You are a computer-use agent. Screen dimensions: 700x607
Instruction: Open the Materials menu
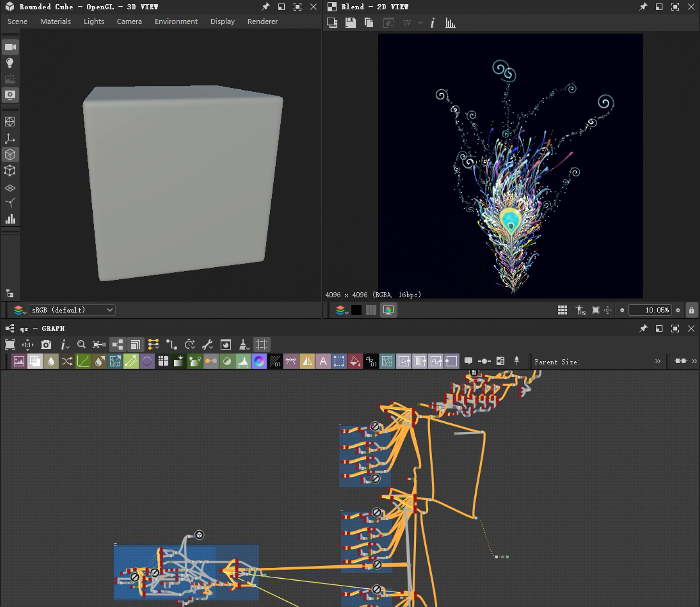tap(55, 21)
